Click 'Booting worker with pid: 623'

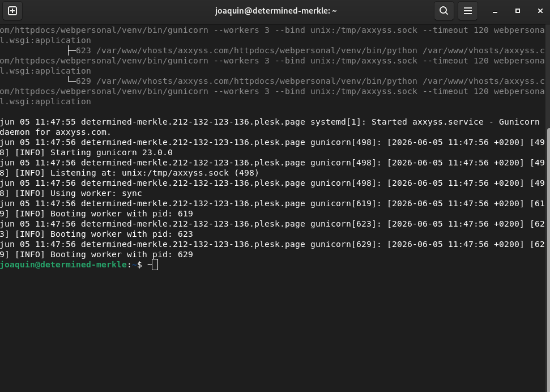[121, 234]
